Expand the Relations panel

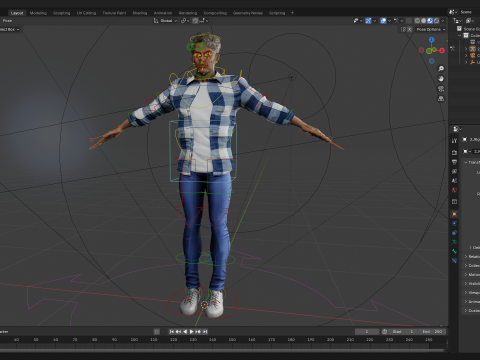(466, 256)
